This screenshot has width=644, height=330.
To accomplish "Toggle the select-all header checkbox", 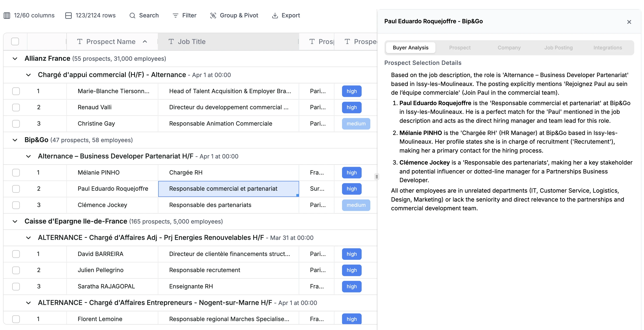I will 15,42.
